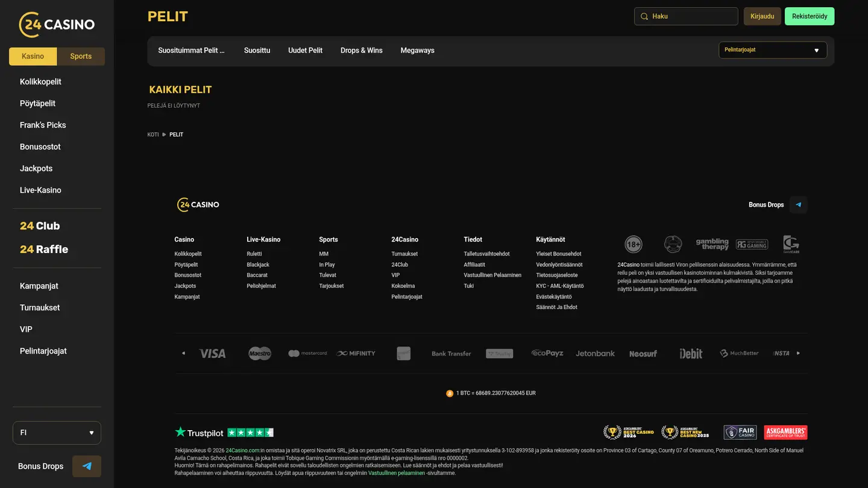868x488 pixels.
Task: Click the Fair Casino badge
Action: 740,433
